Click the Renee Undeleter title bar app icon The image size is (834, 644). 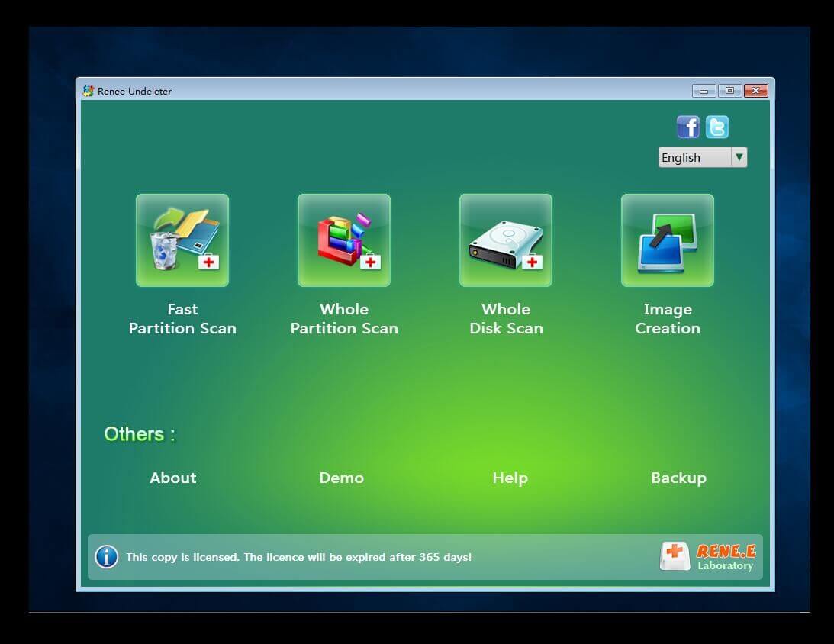click(89, 91)
